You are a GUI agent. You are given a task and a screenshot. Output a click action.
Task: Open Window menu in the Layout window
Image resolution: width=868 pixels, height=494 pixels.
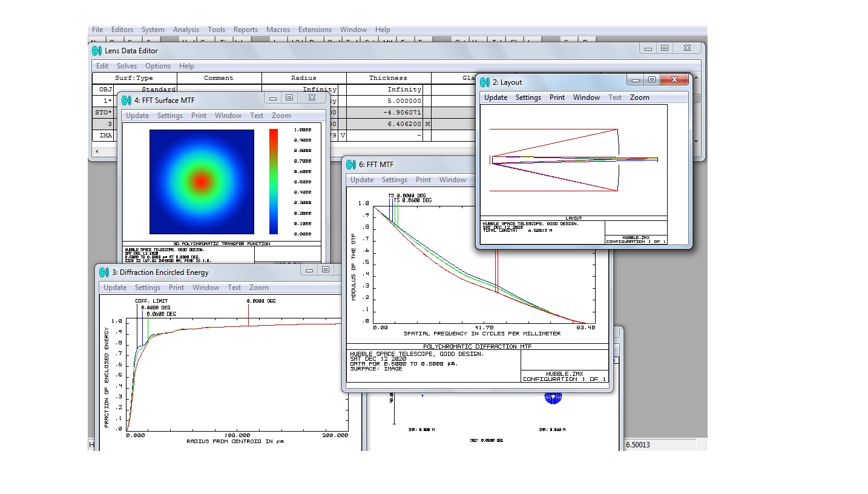coord(587,97)
